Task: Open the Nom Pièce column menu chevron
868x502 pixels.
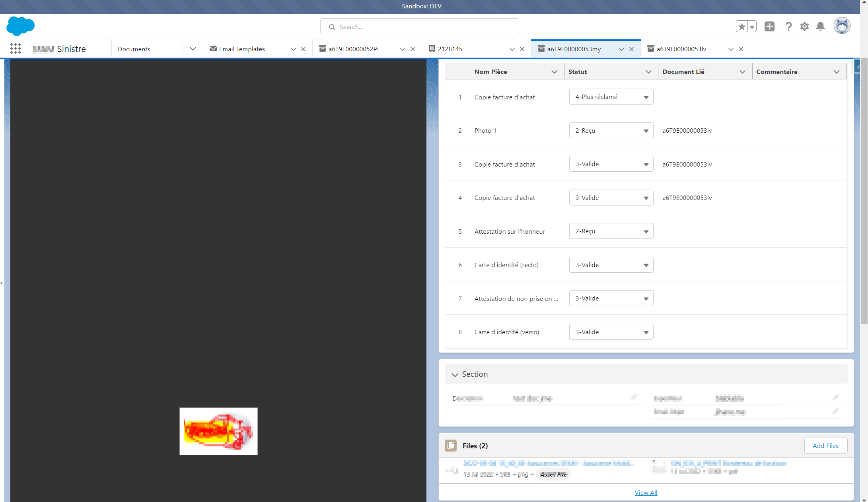Action: tap(554, 72)
